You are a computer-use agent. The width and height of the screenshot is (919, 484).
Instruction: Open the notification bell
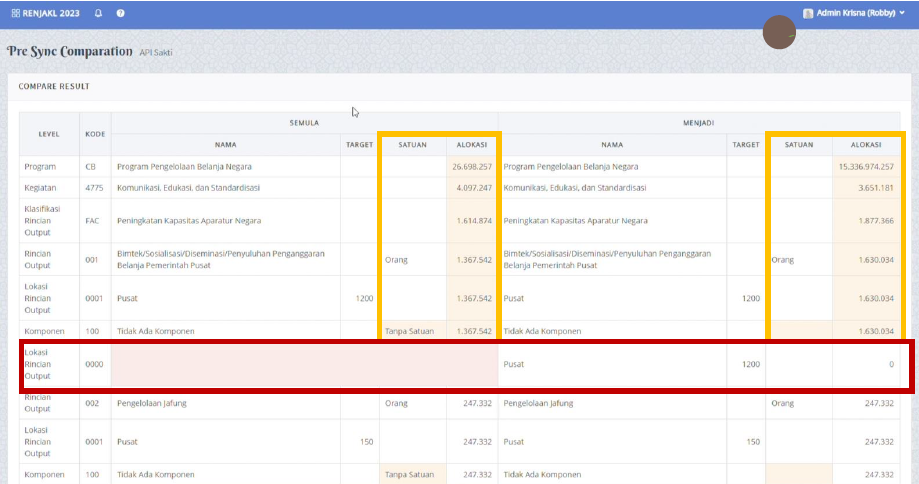click(98, 14)
